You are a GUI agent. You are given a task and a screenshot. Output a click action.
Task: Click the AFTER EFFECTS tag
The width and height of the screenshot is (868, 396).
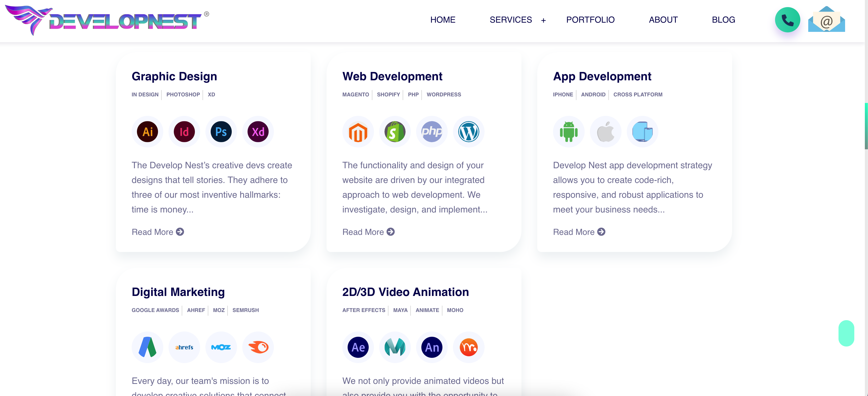pos(364,310)
